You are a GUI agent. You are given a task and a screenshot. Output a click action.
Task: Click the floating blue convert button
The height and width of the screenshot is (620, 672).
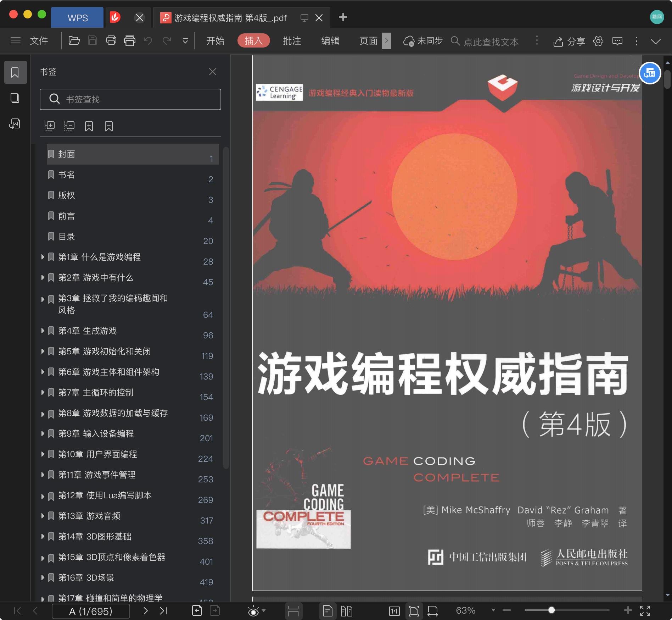(650, 73)
